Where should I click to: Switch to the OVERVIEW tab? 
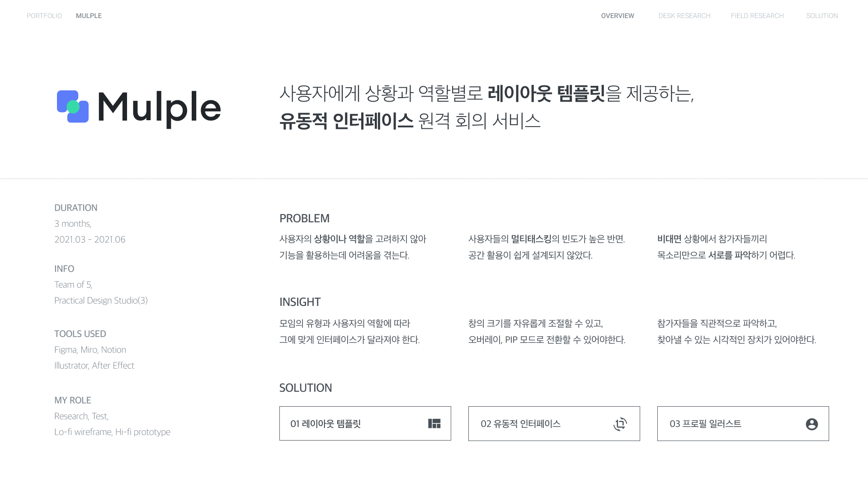click(618, 16)
